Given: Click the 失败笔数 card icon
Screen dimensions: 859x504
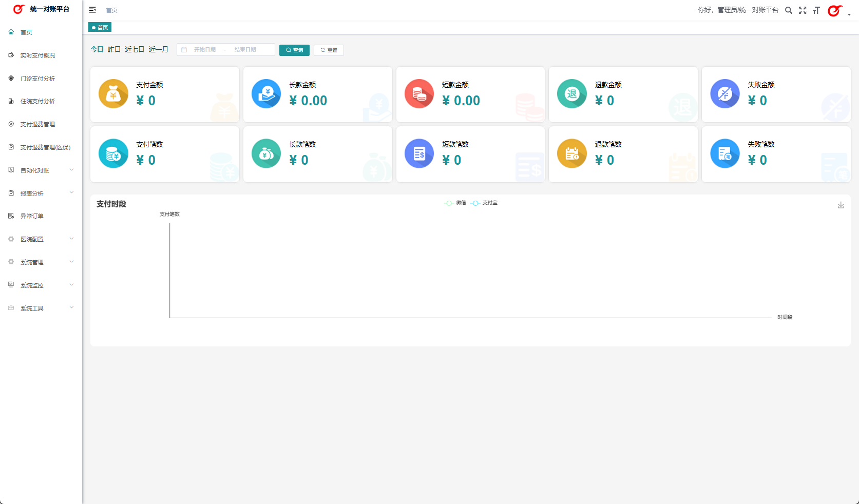Looking at the screenshot, I should click(x=724, y=153).
